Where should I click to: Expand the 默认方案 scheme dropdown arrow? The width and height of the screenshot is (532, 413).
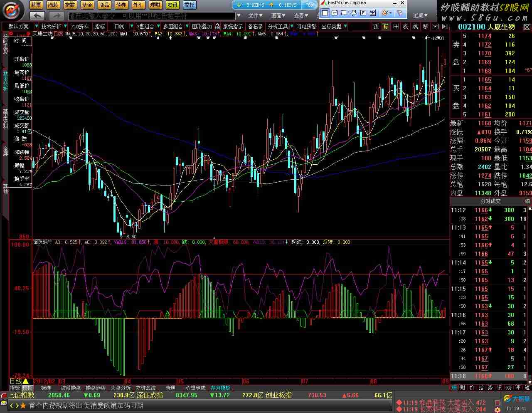point(37,26)
